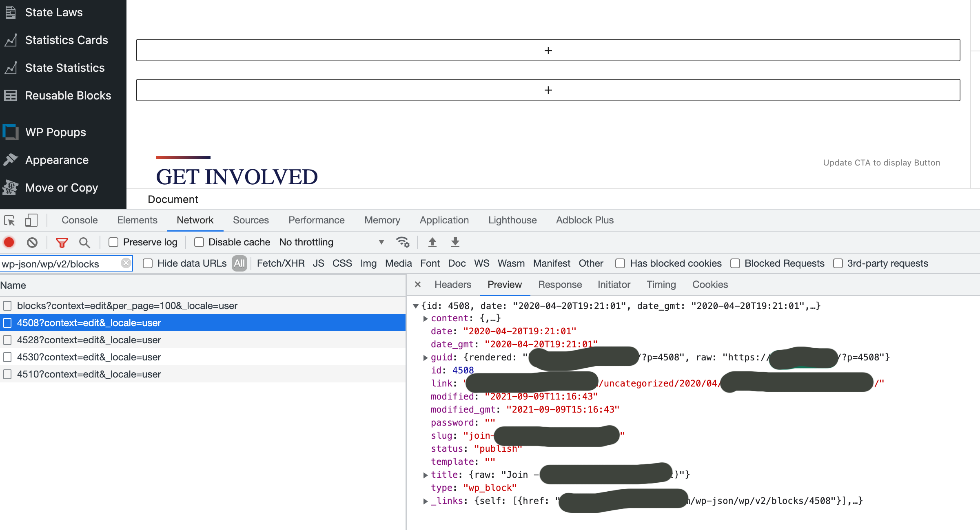Switch to the Response tab
980x530 pixels.
pos(560,285)
